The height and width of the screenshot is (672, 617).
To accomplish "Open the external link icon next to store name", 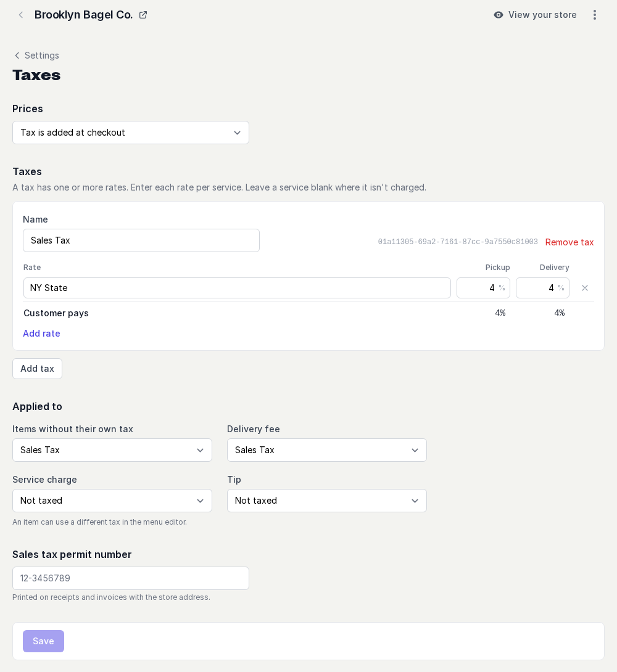I will (x=143, y=15).
